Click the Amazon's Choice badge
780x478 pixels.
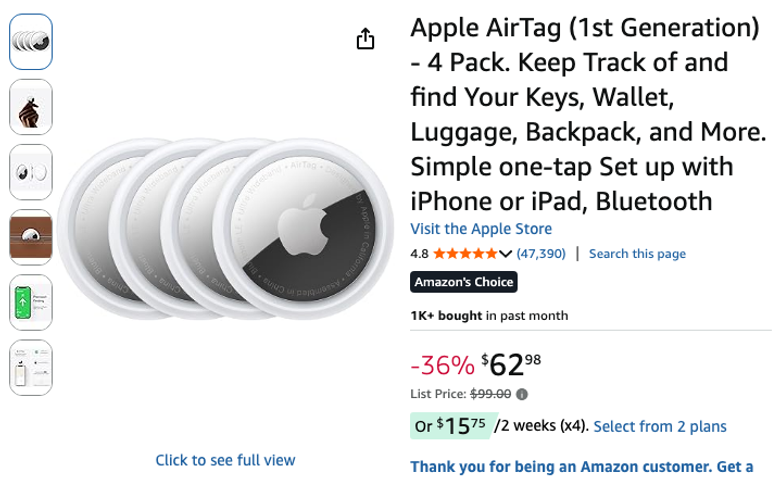click(464, 282)
